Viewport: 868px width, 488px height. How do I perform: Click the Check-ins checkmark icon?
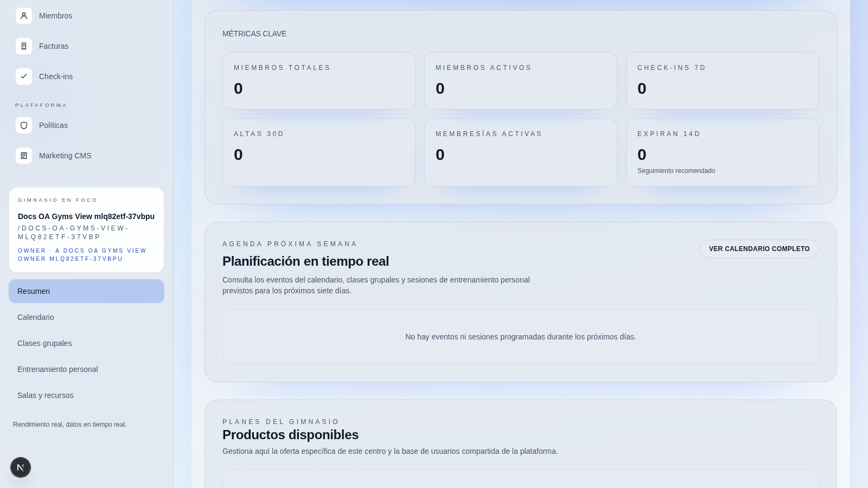click(x=24, y=76)
